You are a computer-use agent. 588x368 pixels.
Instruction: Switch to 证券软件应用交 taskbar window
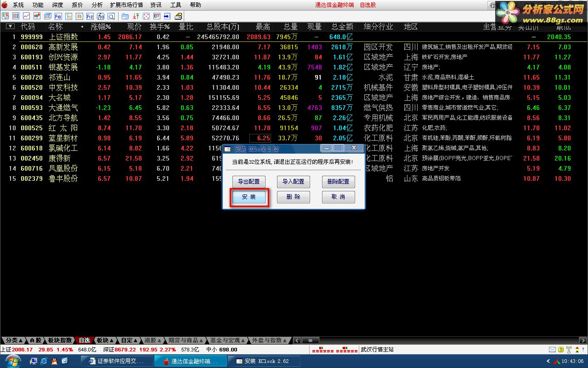117,361
